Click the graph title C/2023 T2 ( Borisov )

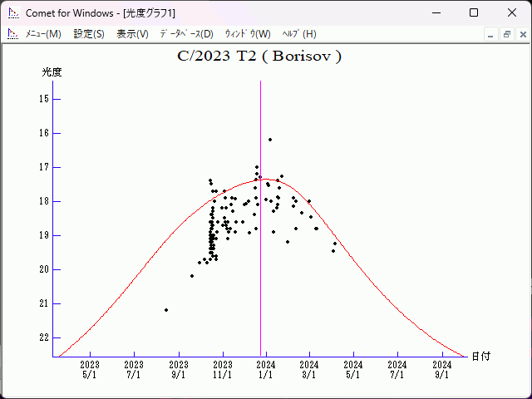(x=259, y=57)
